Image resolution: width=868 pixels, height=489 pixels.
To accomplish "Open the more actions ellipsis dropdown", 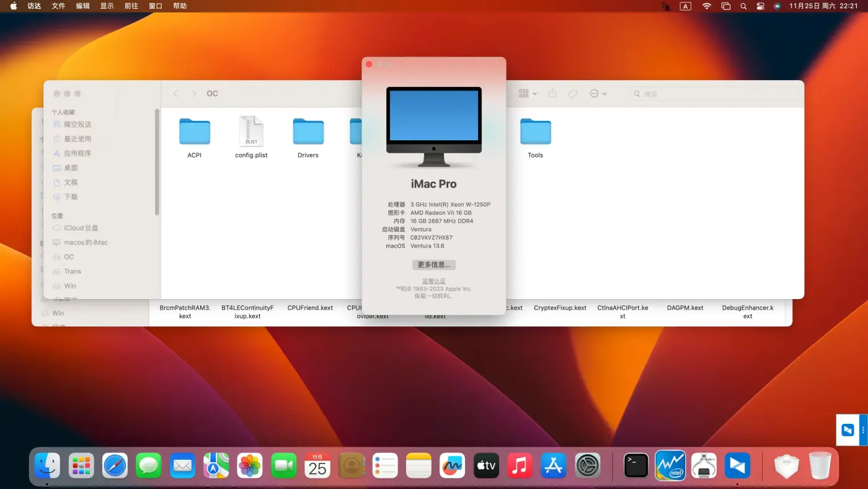I will [598, 94].
